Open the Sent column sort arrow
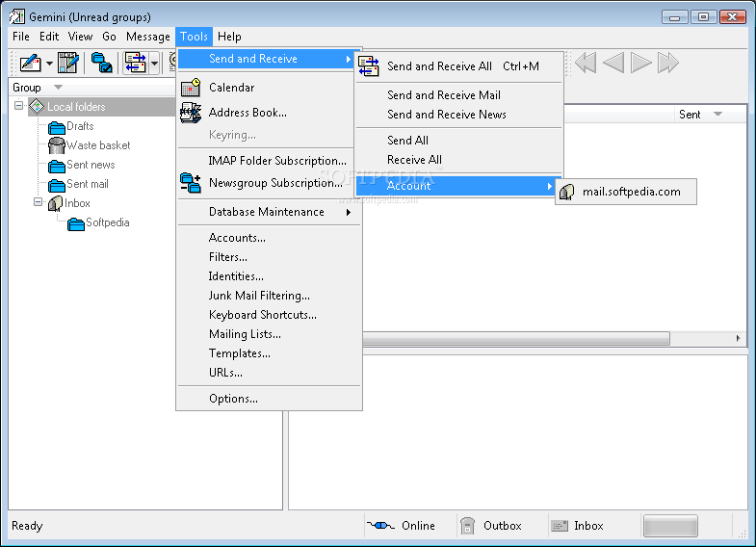 coord(717,115)
